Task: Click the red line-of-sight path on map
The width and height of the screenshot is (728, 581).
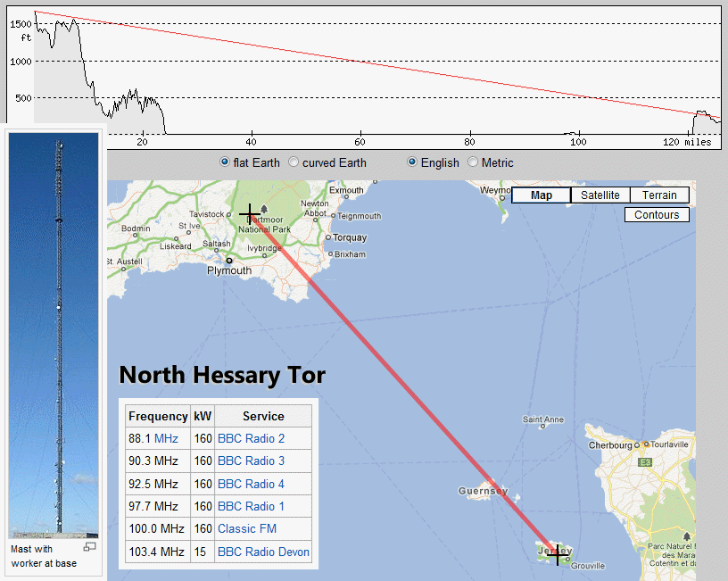Action: point(403,384)
